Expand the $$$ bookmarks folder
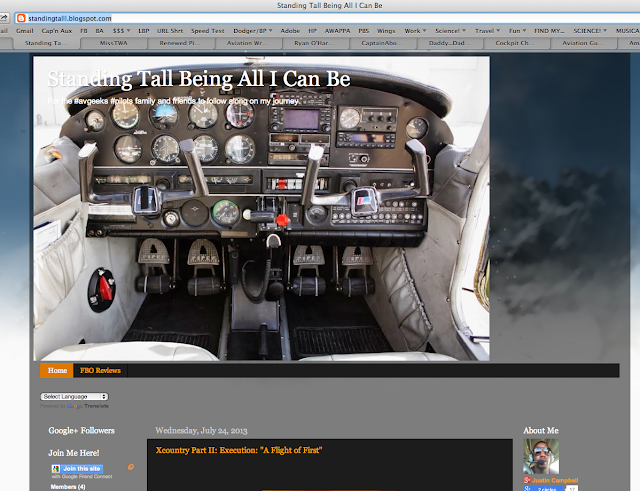Image resolution: width=640 pixels, height=491 pixels. point(121,31)
